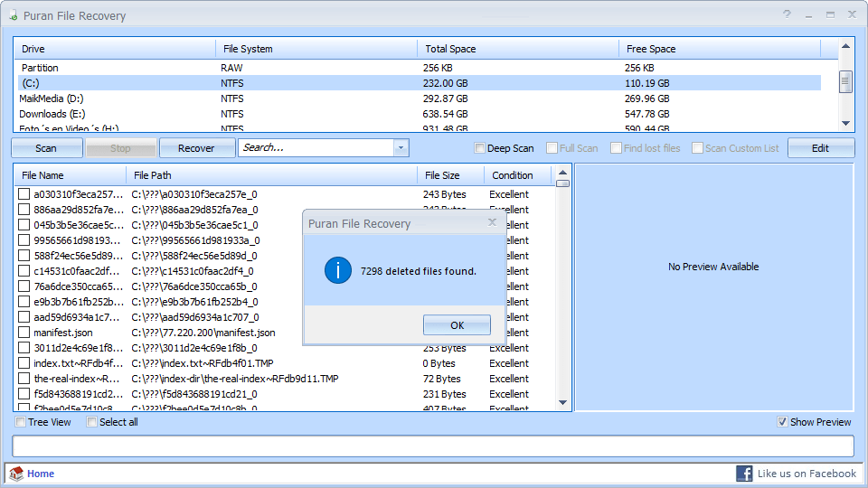The height and width of the screenshot is (488, 868).
Task: Click the 72 Bytes size cell
Action: [x=442, y=379]
